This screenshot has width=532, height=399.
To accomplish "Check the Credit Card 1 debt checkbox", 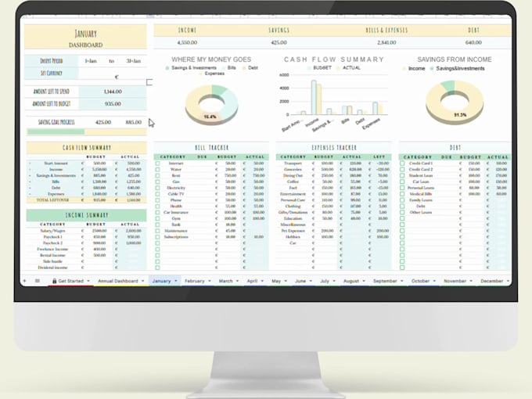I will (402, 164).
